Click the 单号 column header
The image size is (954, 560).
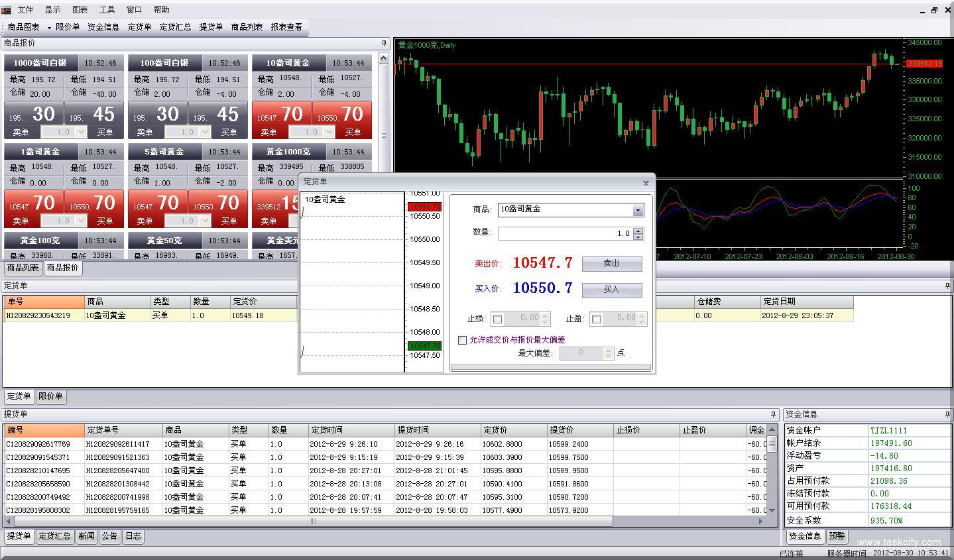(x=44, y=302)
